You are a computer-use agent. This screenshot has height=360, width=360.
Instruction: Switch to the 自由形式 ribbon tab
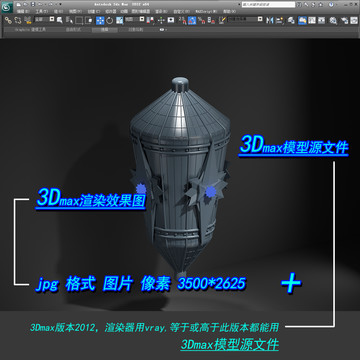(73, 30)
